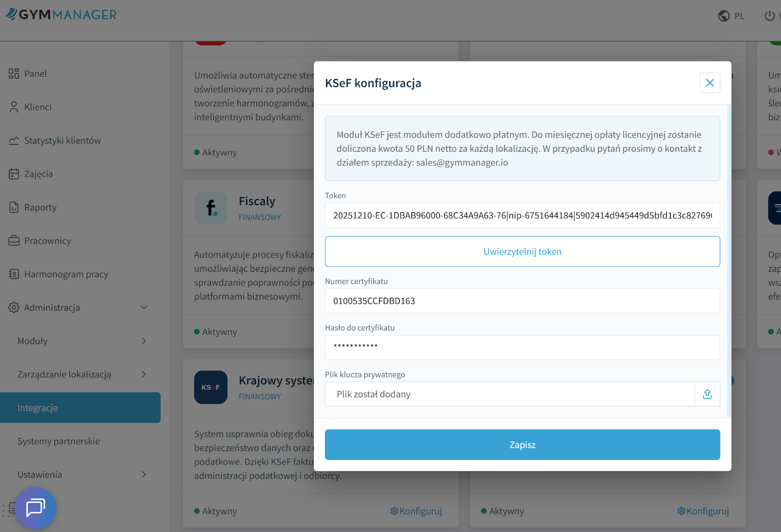Focus the Numer certyfikatu field
This screenshot has width=781, height=532.
[x=522, y=301]
